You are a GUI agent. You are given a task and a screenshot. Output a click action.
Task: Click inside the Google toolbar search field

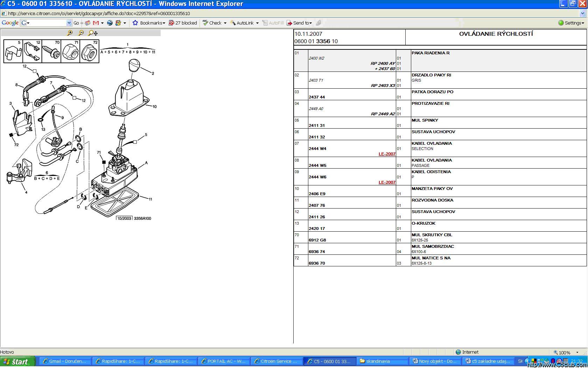[x=46, y=23]
